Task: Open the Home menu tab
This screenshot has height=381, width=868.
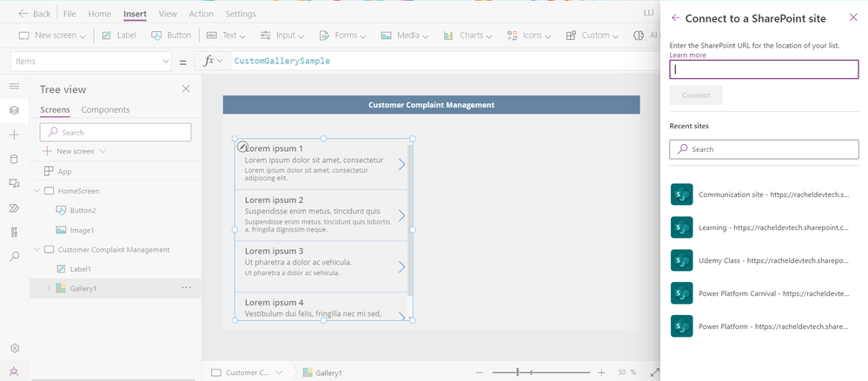Action: click(x=100, y=14)
